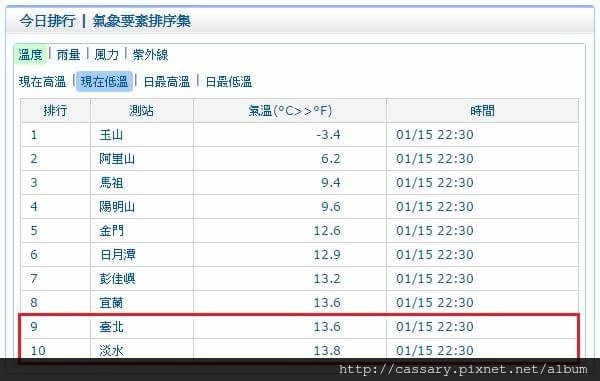Click the 氣溫(°C>>°F) unit toggle header
Image resolution: width=600 pixels, height=381 pixels.
pos(290,111)
